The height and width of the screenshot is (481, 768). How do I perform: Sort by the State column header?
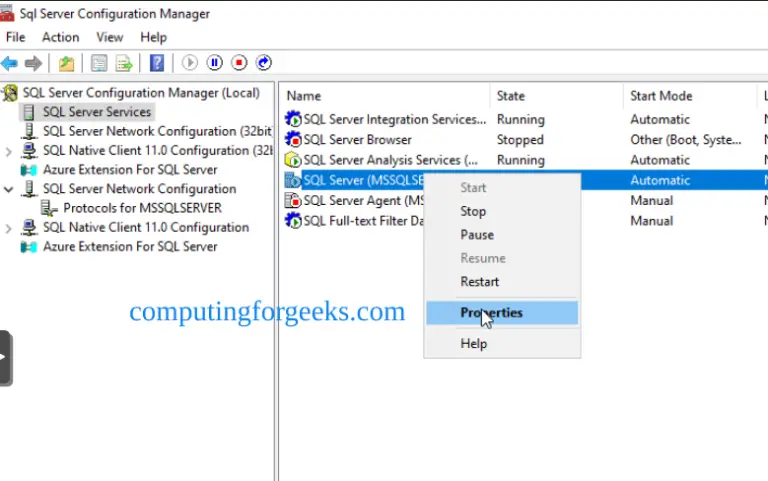point(511,96)
